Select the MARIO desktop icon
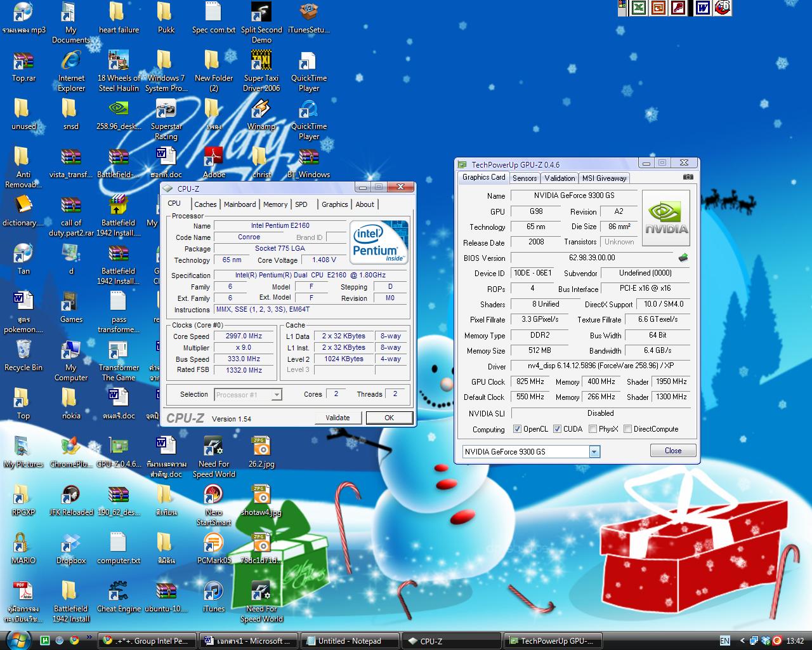 click(x=23, y=548)
